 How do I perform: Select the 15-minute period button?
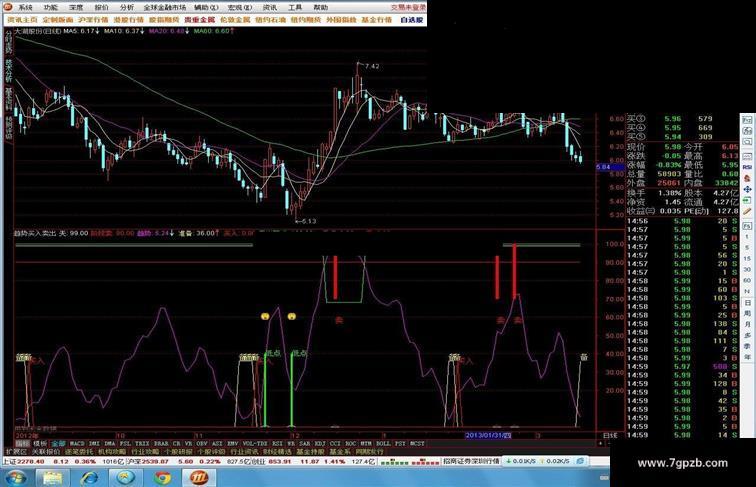747,259
